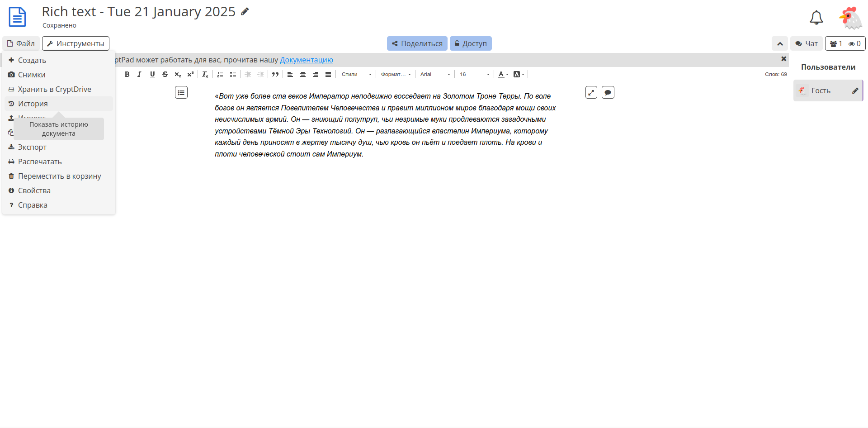Open the rooster user avatar menu
Image resolution: width=868 pixels, height=428 pixels.
[850, 18]
